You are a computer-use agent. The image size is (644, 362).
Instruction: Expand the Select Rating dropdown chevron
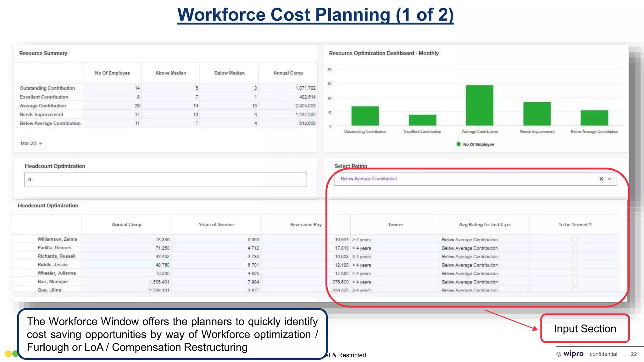coord(610,179)
